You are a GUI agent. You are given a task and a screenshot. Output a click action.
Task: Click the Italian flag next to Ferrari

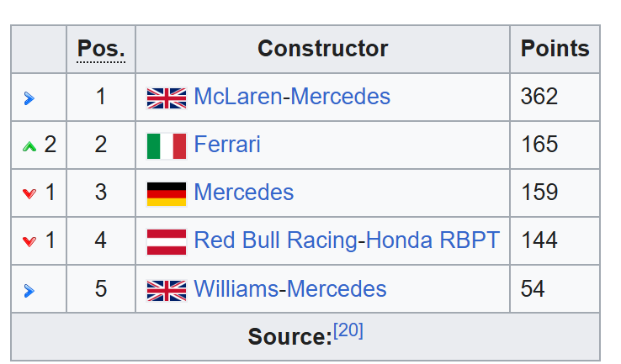click(x=167, y=146)
